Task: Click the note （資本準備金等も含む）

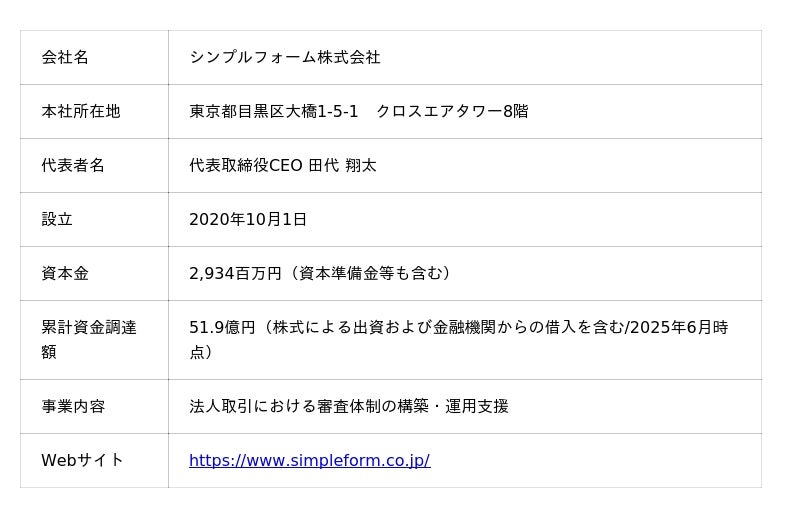Action: tap(370, 274)
